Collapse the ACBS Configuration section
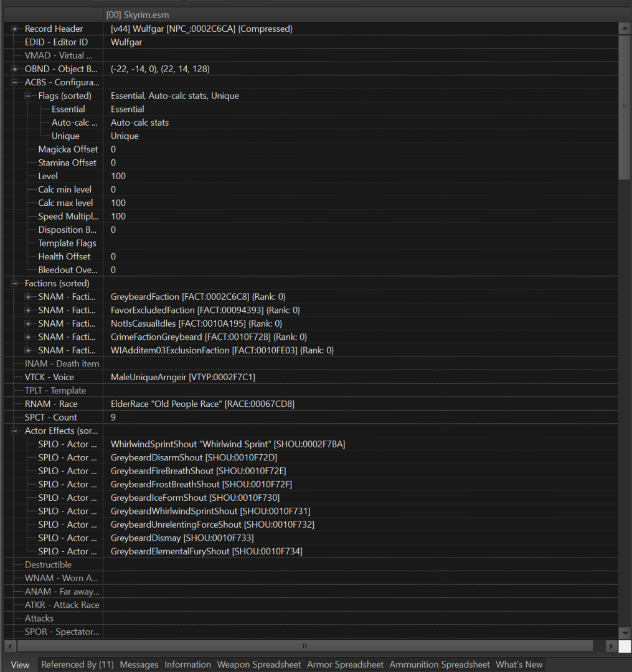This screenshot has width=632, height=672. [14, 82]
